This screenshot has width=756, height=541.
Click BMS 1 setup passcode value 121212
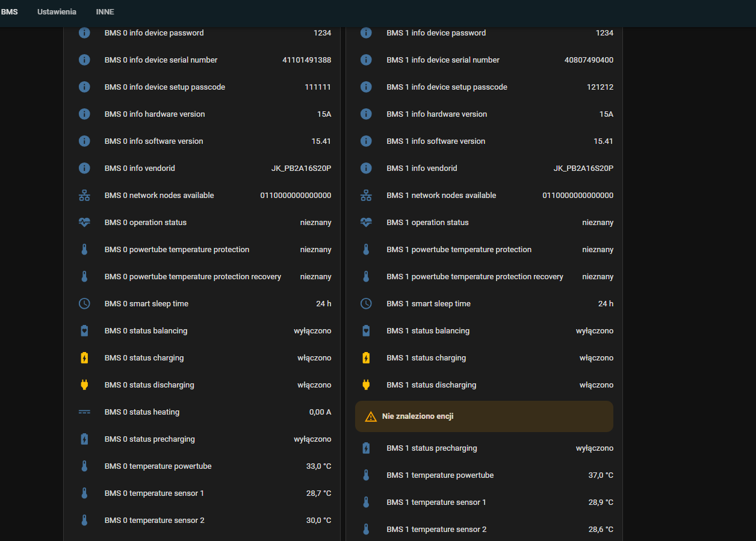coord(600,87)
